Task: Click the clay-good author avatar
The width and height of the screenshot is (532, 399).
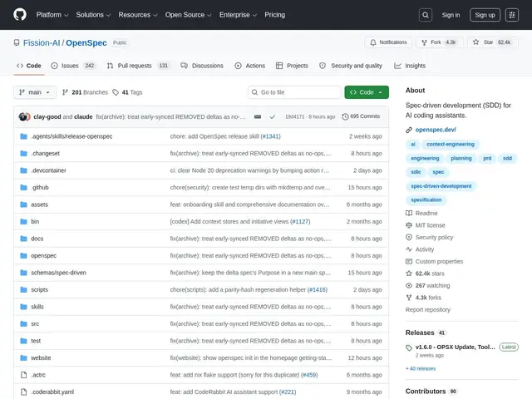Action: click(22, 116)
